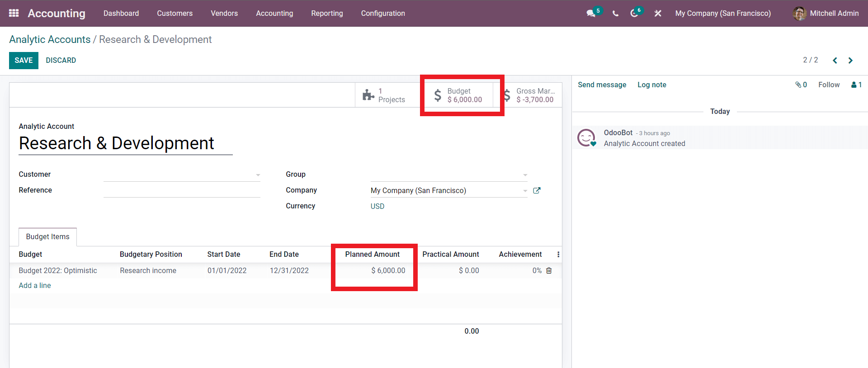This screenshot has height=368, width=868.
Task: Click the 0% achievement cell
Action: click(x=537, y=271)
